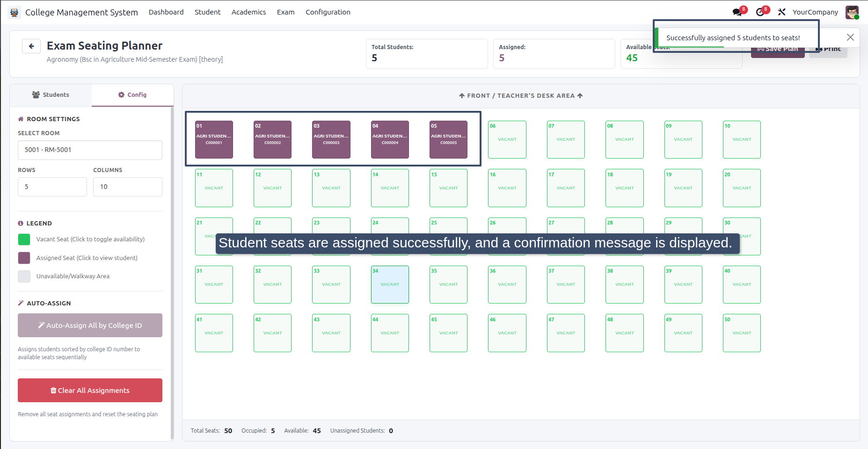This screenshot has height=449, width=868.
Task: Open the activities clock icon in the top bar
Action: [x=760, y=12]
